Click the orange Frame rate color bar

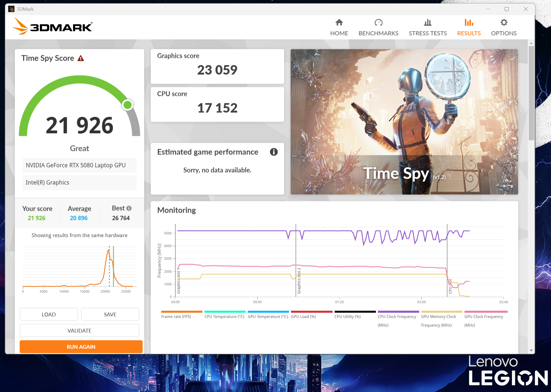(x=182, y=312)
